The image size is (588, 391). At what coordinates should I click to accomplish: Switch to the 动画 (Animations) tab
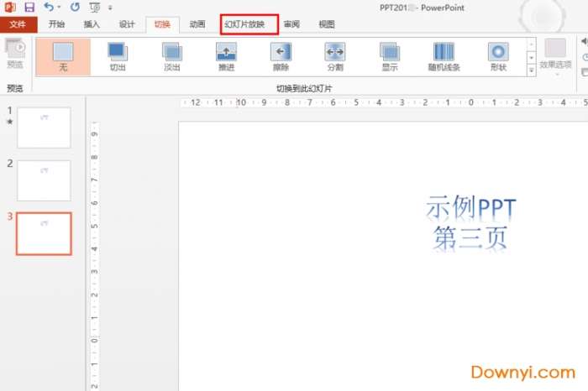point(197,24)
